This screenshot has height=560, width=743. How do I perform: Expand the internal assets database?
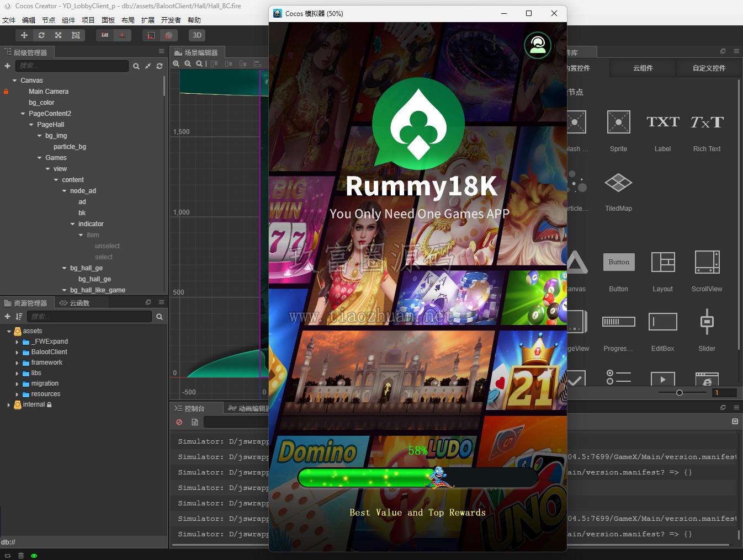pyautogui.click(x=8, y=404)
